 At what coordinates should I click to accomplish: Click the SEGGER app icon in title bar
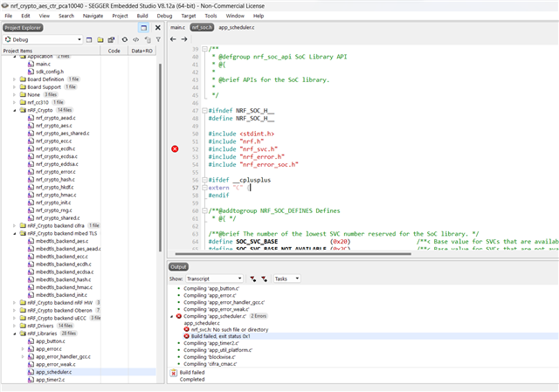[x=5, y=6]
